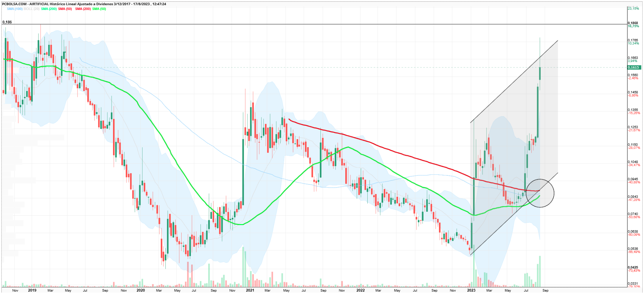
Task: Click the 0,1253 price axis label
Action: click(x=633, y=127)
